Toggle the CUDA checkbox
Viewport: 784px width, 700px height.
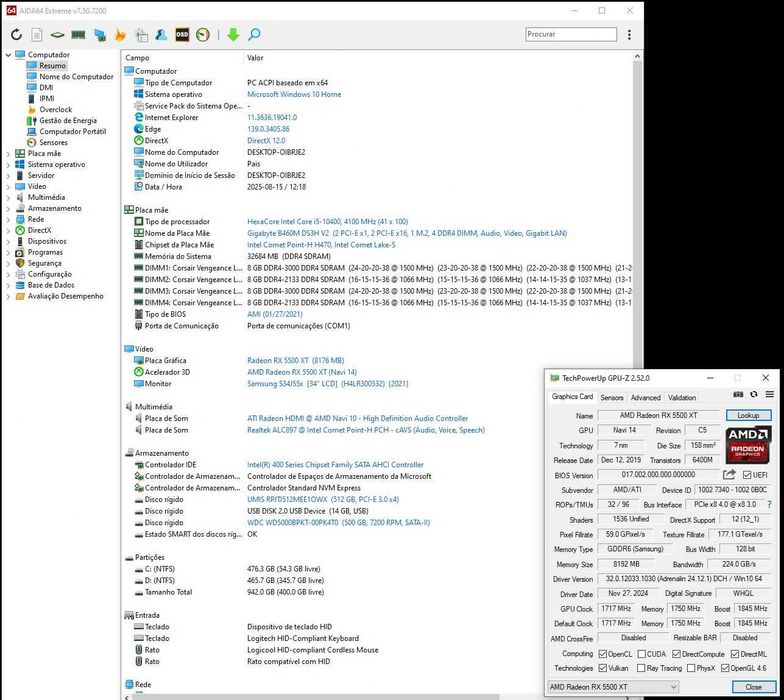coord(642,654)
